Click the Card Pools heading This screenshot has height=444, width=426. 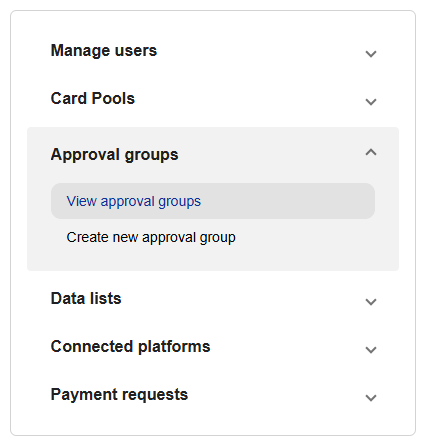(93, 99)
